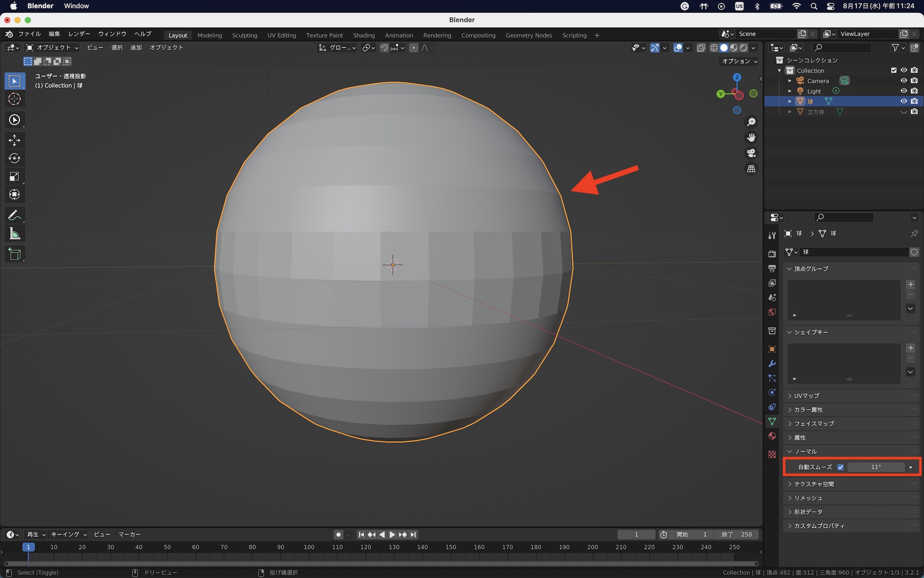The height and width of the screenshot is (578, 924).
Task: Select the Move tool in the toolbar
Action: (14, 140)
